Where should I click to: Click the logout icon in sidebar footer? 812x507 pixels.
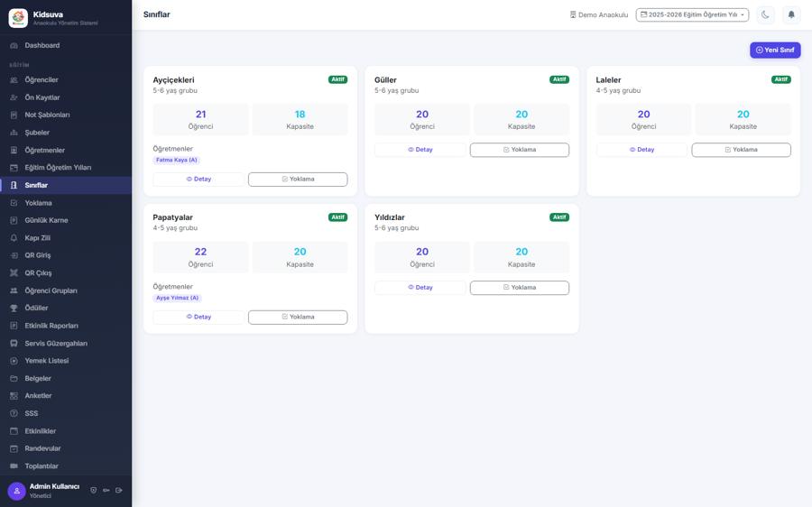119,491
